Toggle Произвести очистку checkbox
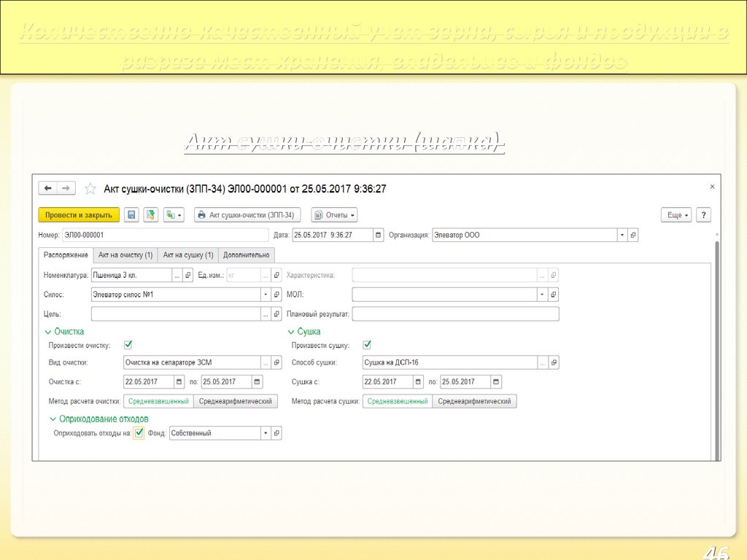 tap(128, 345)
